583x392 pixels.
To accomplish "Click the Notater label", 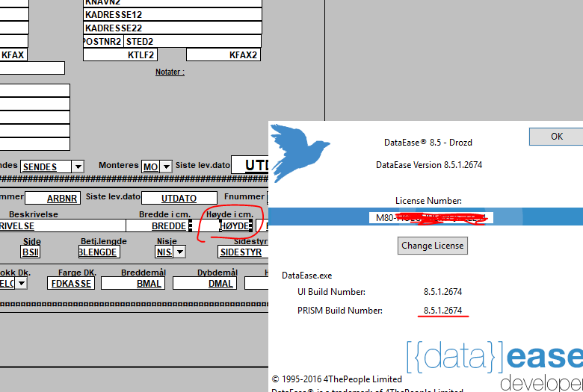I will (170, 72).
